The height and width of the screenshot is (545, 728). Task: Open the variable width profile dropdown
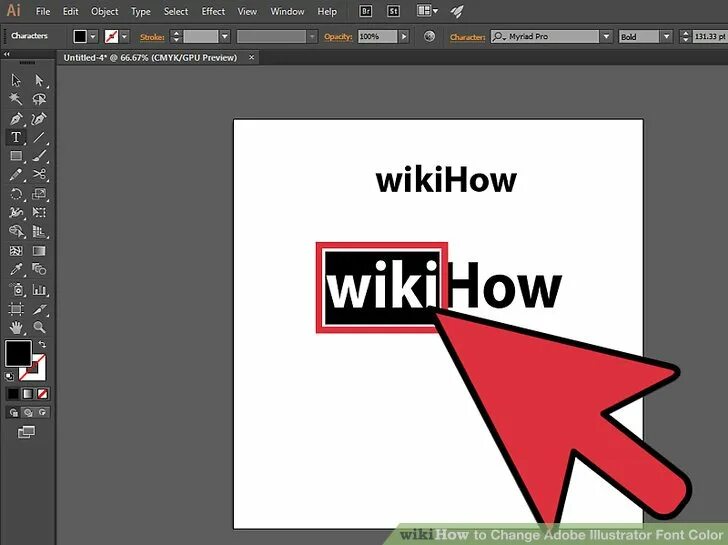(312, 36)
